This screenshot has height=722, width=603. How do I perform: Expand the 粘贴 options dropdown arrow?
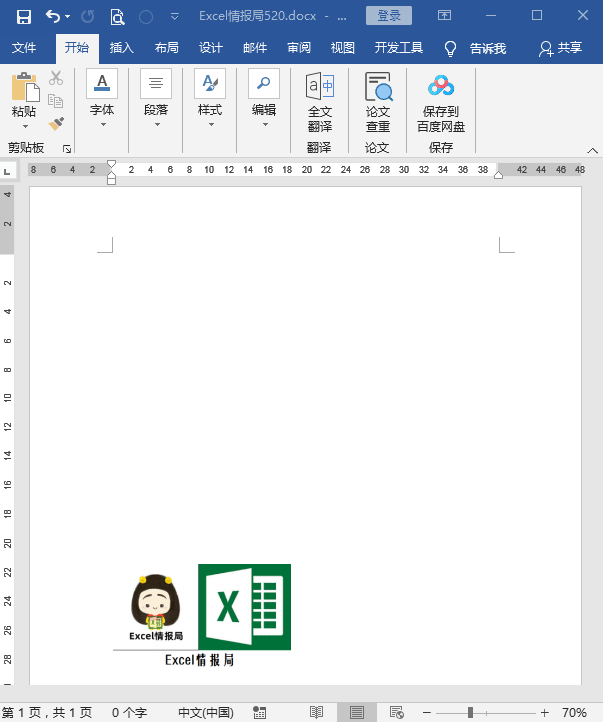25,126
